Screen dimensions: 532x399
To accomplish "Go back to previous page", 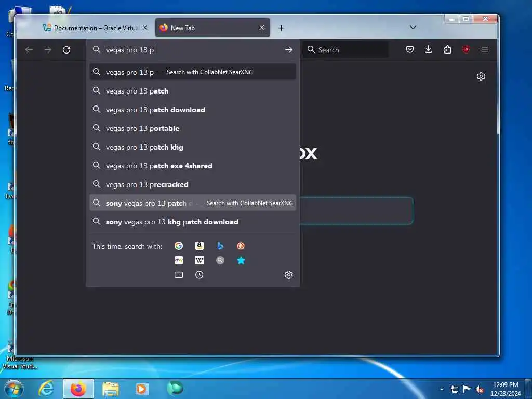I will (29, 50).
